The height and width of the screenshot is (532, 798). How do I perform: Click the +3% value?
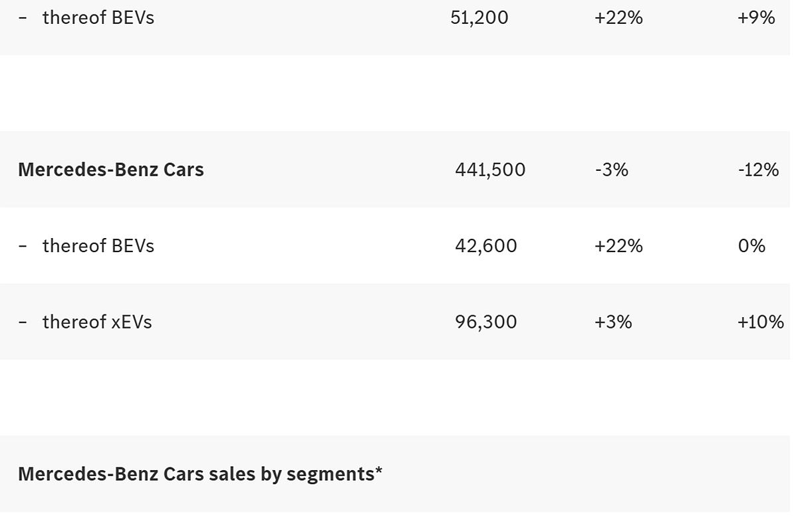[613, 322]
